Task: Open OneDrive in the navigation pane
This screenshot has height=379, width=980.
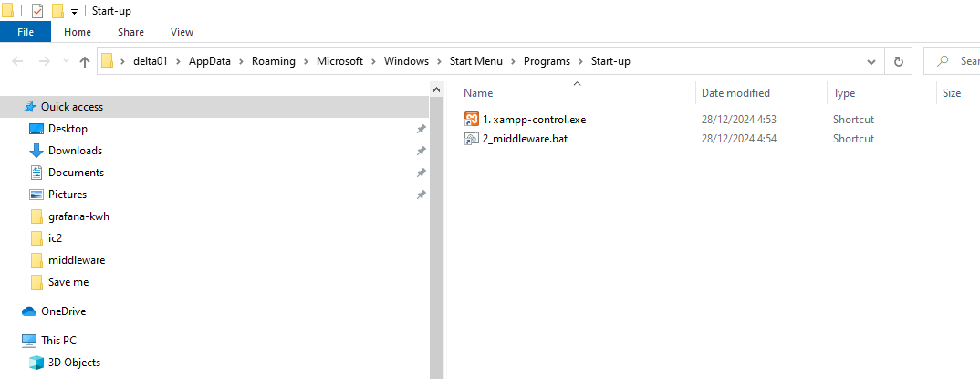Action: coord(63,311)
